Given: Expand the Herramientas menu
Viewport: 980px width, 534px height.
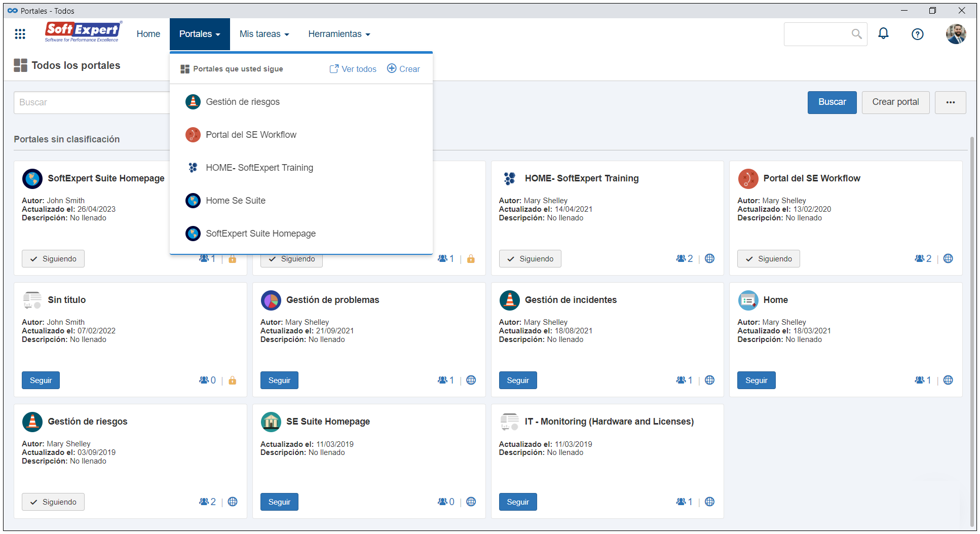Looking at the screenshot, I should (x=339, y=34).
